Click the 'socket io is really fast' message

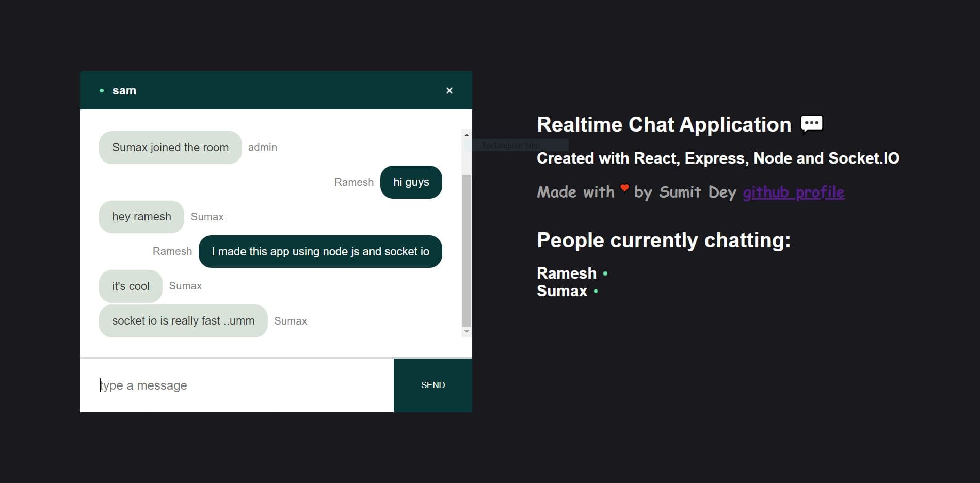point(183,321)
